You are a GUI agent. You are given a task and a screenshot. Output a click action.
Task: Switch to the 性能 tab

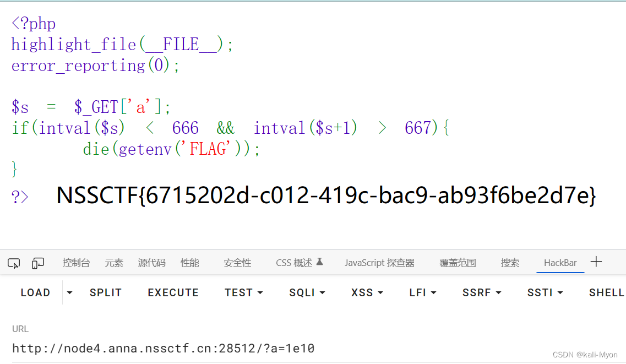coord(189,263)
